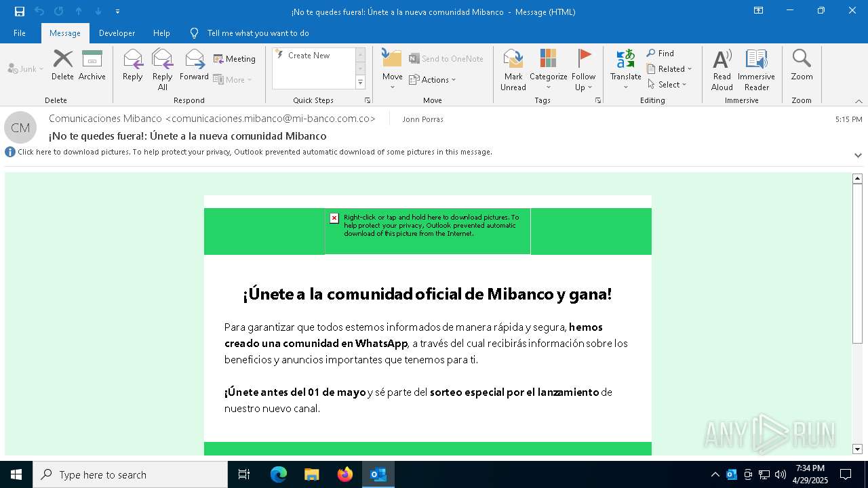This screenshot has height=488, width=868.
Task: Open the Junk dropdown
Action: (x=26, y=68)
